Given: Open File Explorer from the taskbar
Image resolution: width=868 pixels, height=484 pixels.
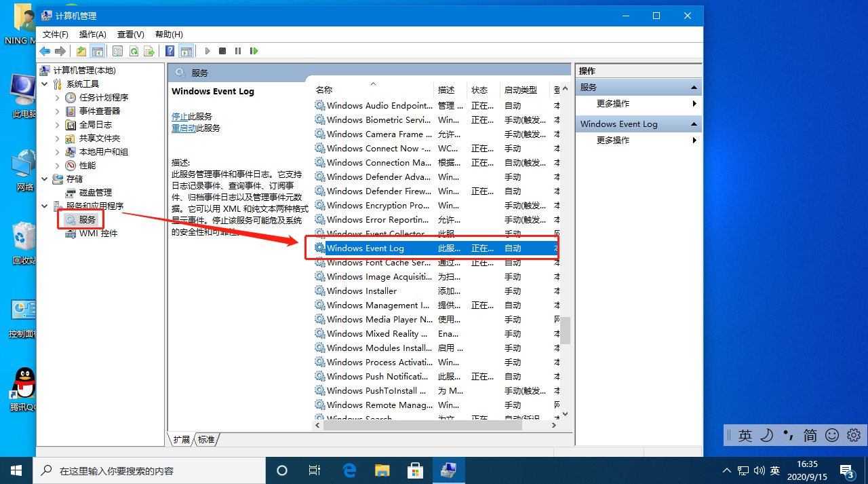Looking at the screenshot, I should click(x=382, y=470).
